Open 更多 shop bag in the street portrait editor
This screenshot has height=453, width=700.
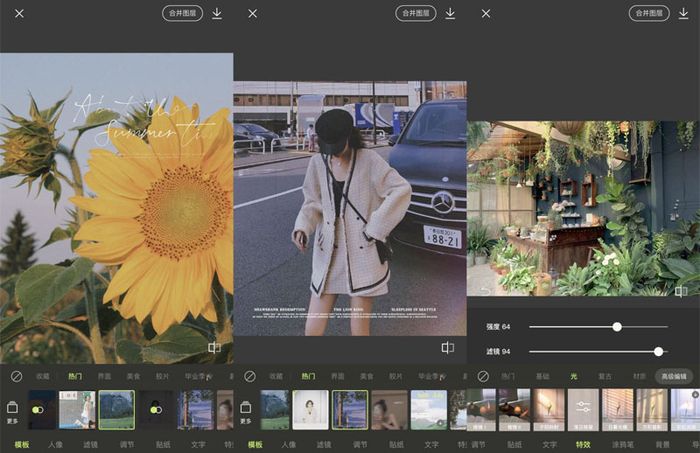[x=246, y=412]
